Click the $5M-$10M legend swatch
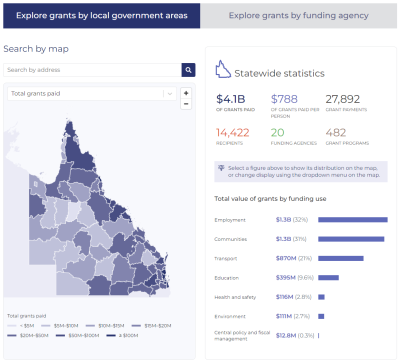 (x=46, y=326)
